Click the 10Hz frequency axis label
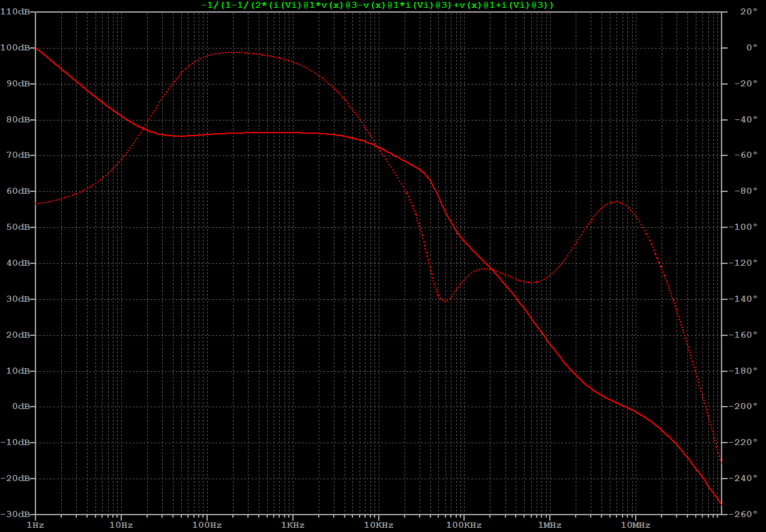 (x=121, y=525)
